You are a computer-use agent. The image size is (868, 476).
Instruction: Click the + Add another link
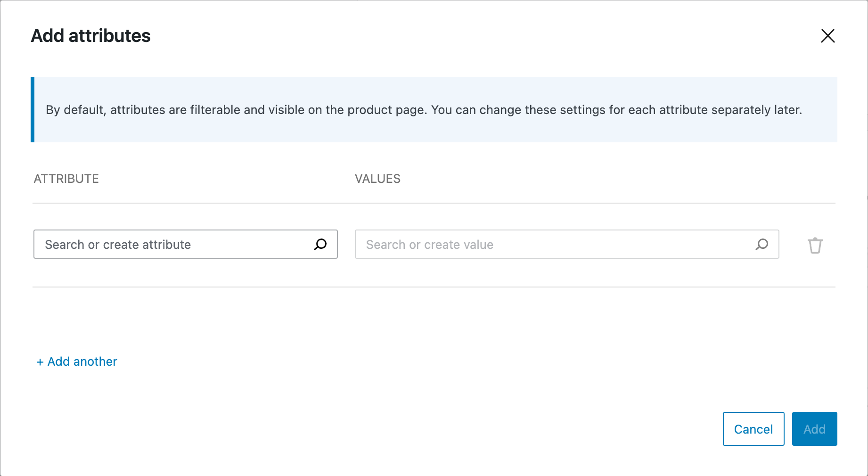[77, 361]
